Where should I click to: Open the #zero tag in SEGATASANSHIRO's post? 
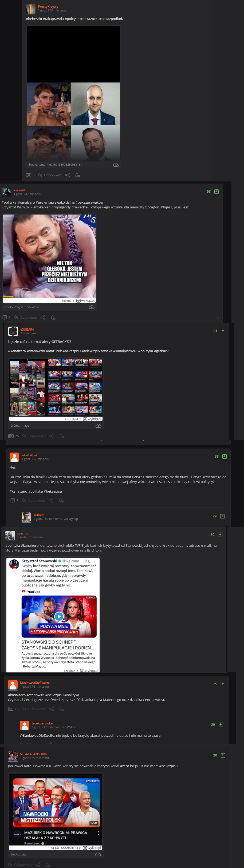pyautogui.click(x=124, y=766)
